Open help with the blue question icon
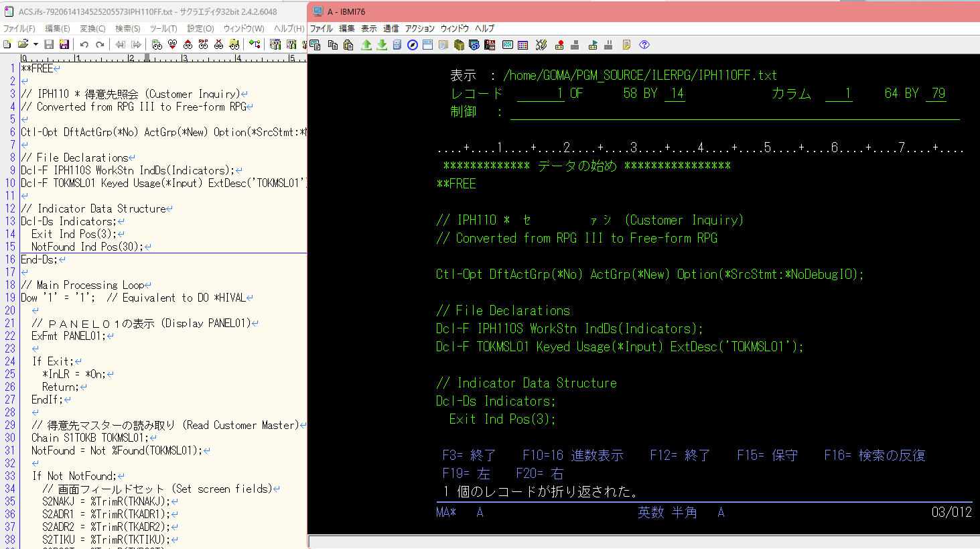Image resolution: width=980 pixels, height=549 pixels. [x=644, y=45]
